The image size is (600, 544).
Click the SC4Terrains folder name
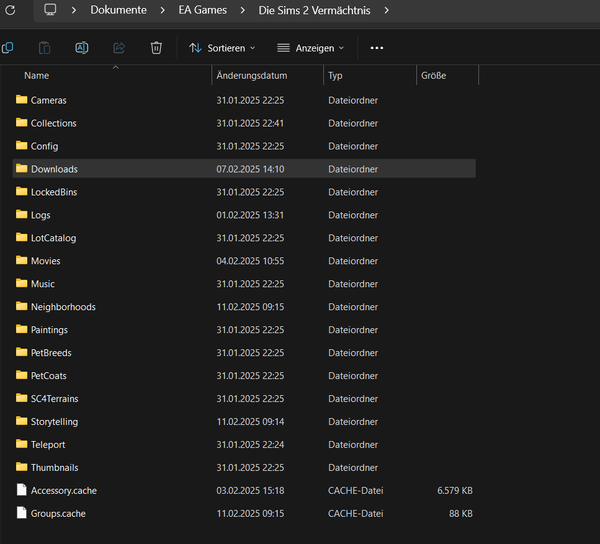[54, 399]
